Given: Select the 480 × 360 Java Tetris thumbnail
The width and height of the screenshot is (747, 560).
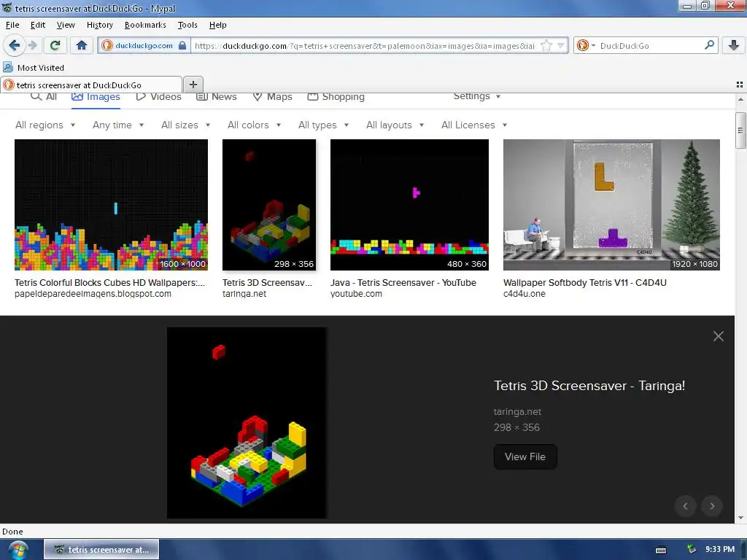Looking at the screenshot, I should 410,205.
